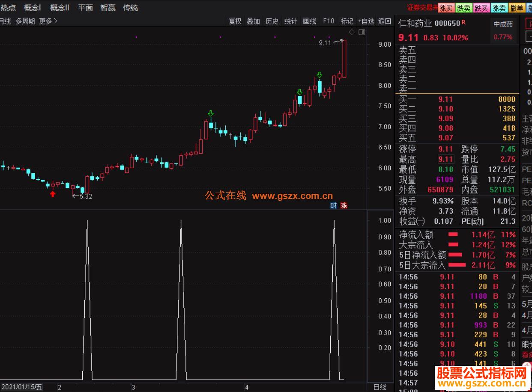Click the diamond icon above the chart
The height and width of the screenshot is (392, 532).
(x=352, y=32)
